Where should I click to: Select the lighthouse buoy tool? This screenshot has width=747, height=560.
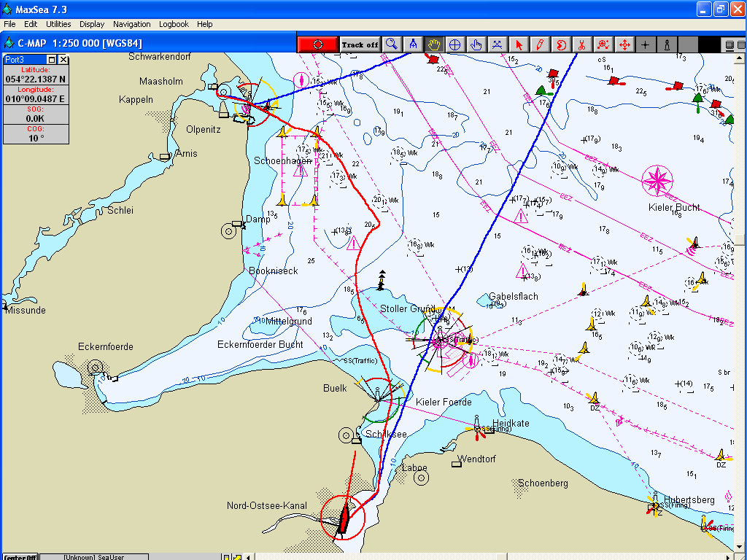[x=667, y=44]
